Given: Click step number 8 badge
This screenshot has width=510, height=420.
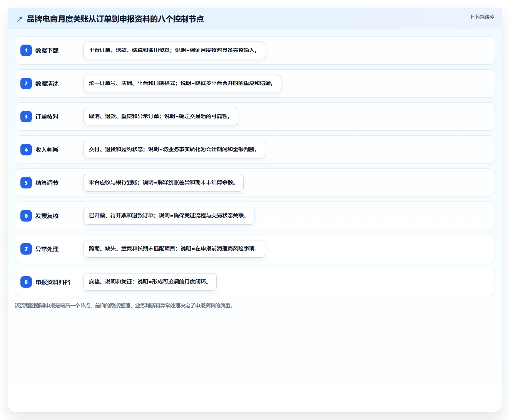Looking at the screenshot, I should [26, 282].
